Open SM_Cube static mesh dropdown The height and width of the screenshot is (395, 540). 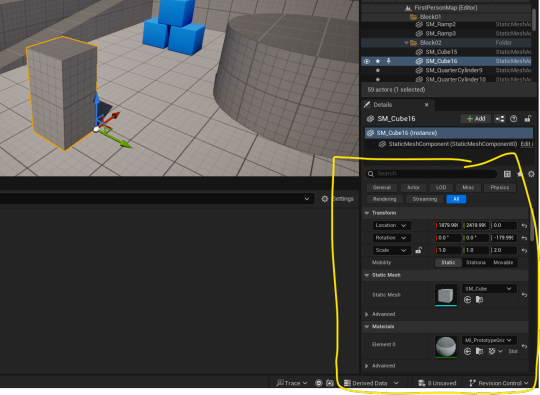pos(488,289)
